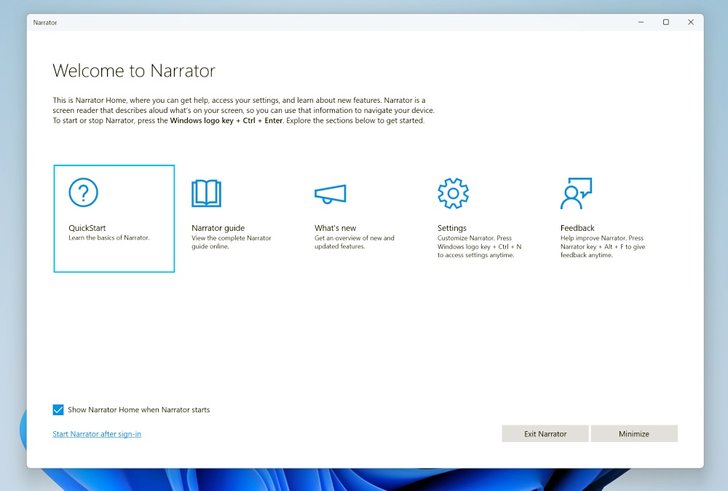Click the What's new title text
This screenshot has width=728, height=491.
[335, 228]
